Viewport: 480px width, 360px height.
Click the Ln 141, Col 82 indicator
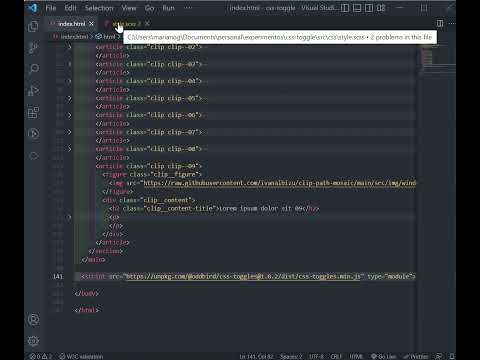pyautogui.click(x=256, y=356)
